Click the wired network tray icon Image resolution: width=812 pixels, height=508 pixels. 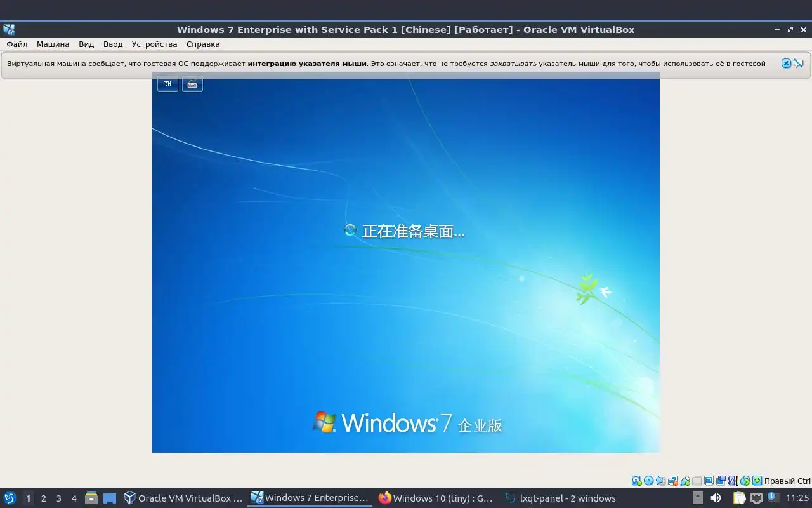click(757, 498)
